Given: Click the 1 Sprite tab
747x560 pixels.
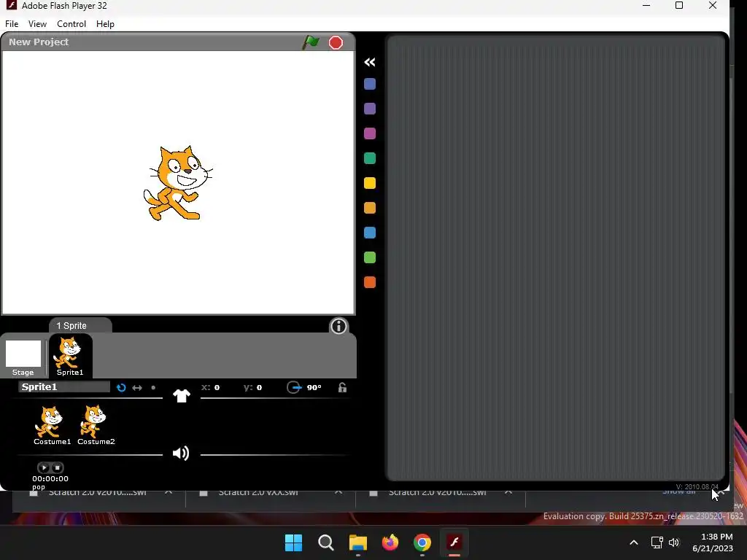Looking at the screenshot, I should click(x=80, y=326).
